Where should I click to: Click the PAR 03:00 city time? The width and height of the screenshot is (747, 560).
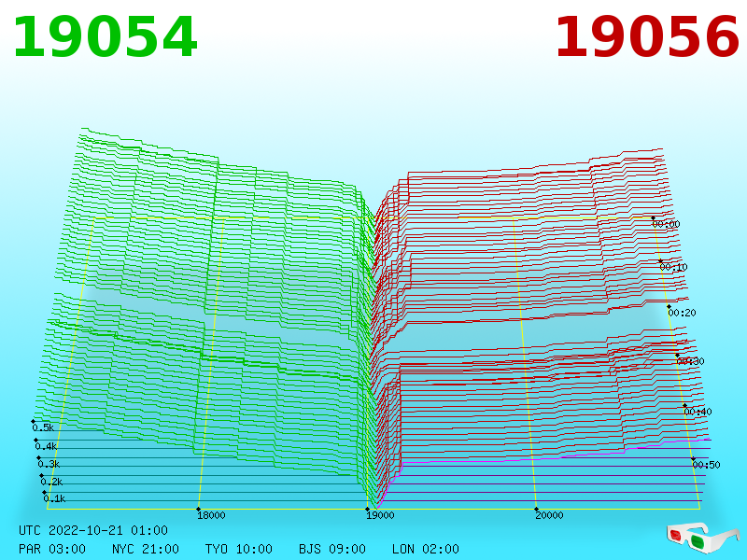click(52, 549)
